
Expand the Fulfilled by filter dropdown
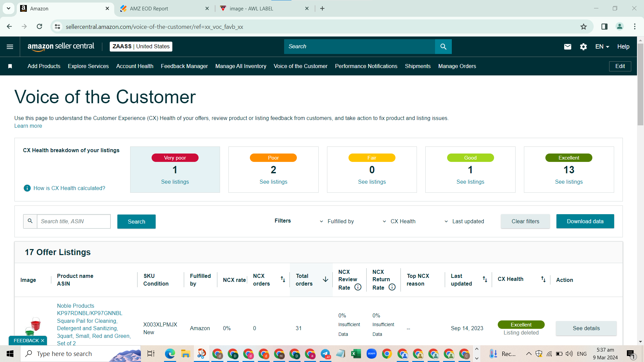(337, 221)
